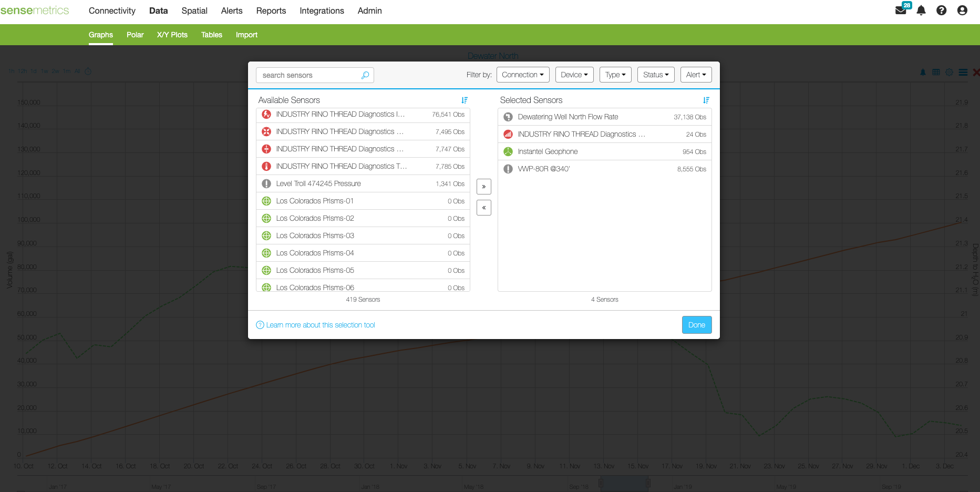This screenshot has height=492, width=980.
Task: Click the Done button
Action: click(697, 325)
